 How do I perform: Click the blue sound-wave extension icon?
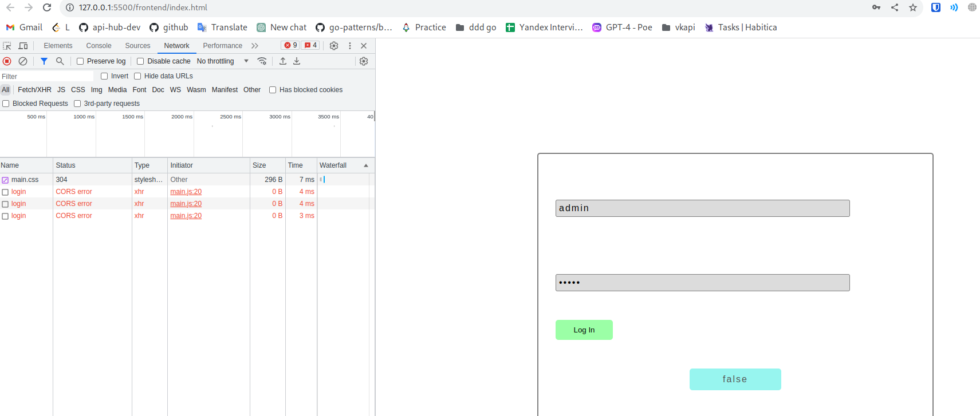[954, 7]
